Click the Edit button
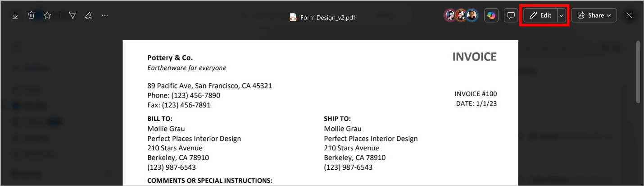 pyautogui.click(x=540, y=15)
